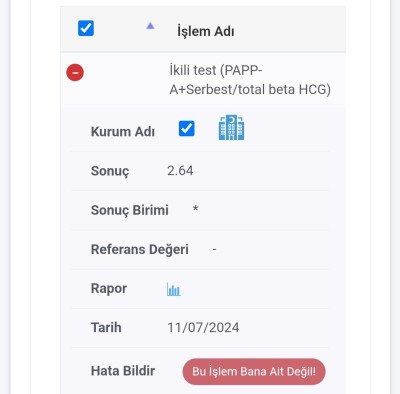Collapse row with red minus icon
Viewport: 400px width, 394px height.
pyautogui.click(x=75, y=72)
